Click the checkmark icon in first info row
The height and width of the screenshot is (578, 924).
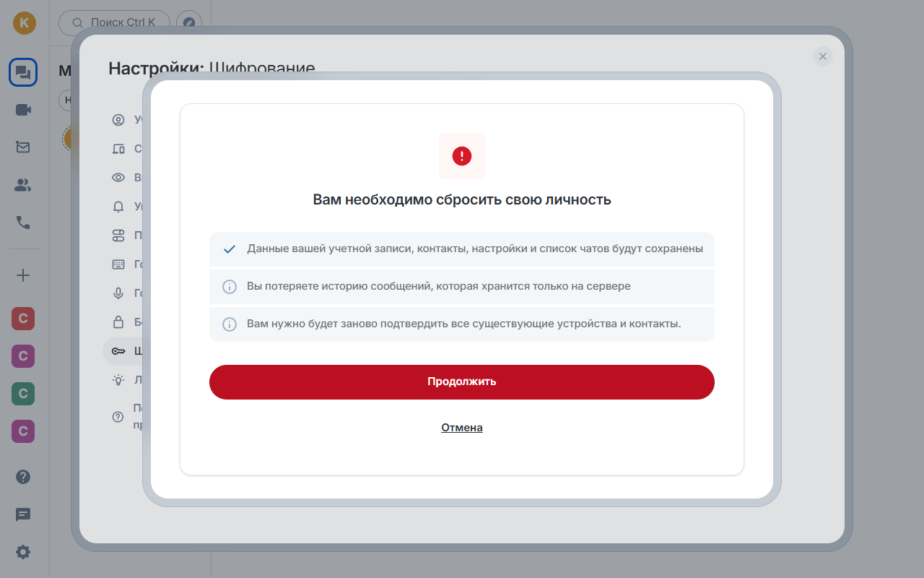coord(230,249)
